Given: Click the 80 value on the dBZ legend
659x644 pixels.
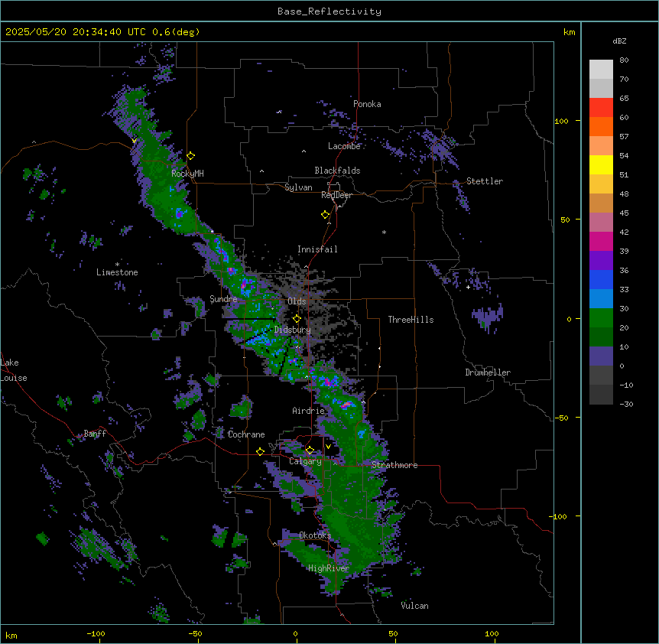Looking at the screenshot, I should coord(624,60).
